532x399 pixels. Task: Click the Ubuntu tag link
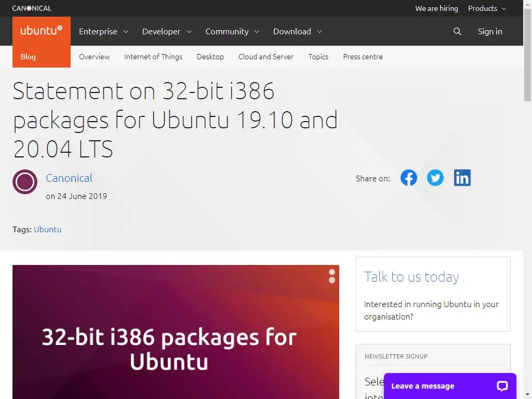pos(47,229)
